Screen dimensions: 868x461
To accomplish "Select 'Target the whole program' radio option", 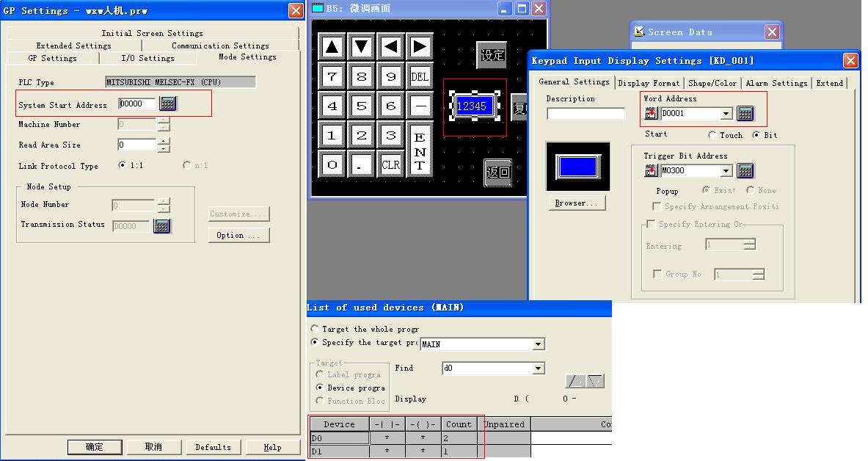I will click(315, 329).
